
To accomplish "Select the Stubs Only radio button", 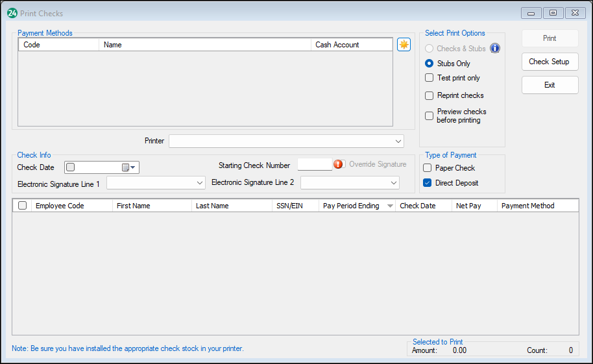I will [429, 64].
